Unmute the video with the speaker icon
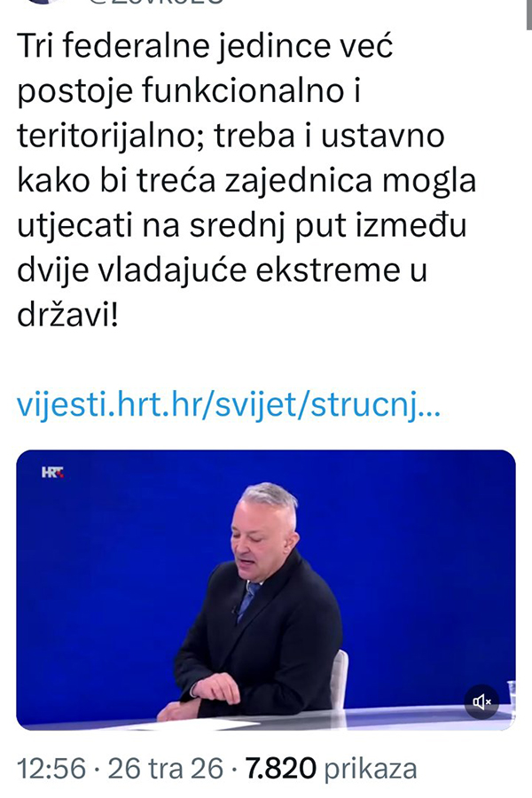The height and width of the screenshot is (798, 532). pyautogui.click(x=481, y=702)
